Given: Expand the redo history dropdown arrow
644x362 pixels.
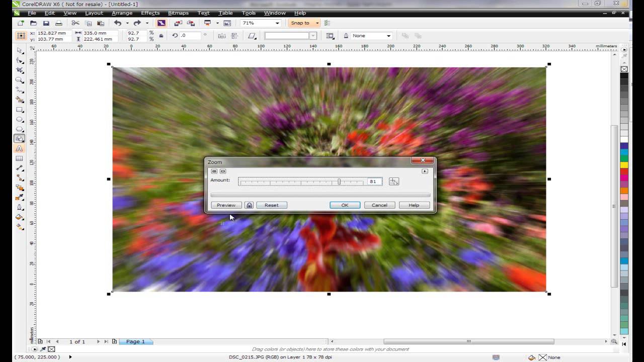Looking at the screenshot, I should pos(147,23).
